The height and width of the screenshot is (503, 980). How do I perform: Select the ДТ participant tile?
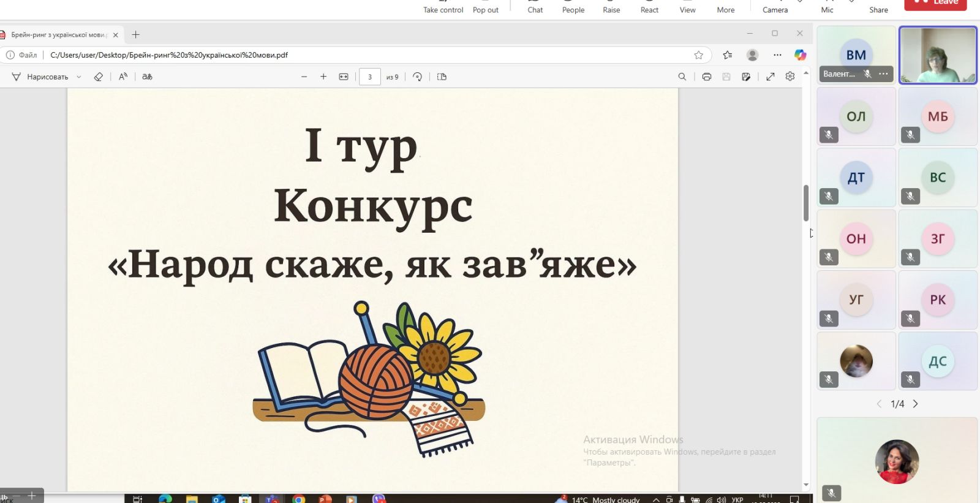[856, 178]
